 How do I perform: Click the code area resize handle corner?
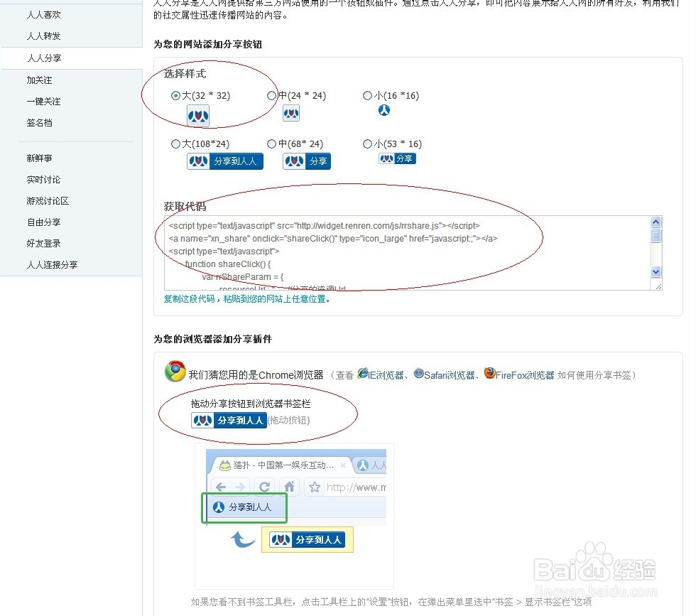[658, 287]
